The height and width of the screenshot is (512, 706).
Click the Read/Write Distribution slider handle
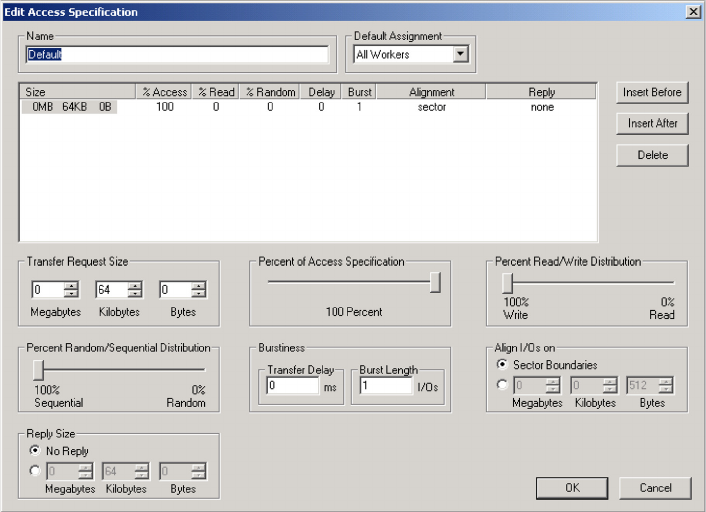pyautogui.click(x=507, y=283)
